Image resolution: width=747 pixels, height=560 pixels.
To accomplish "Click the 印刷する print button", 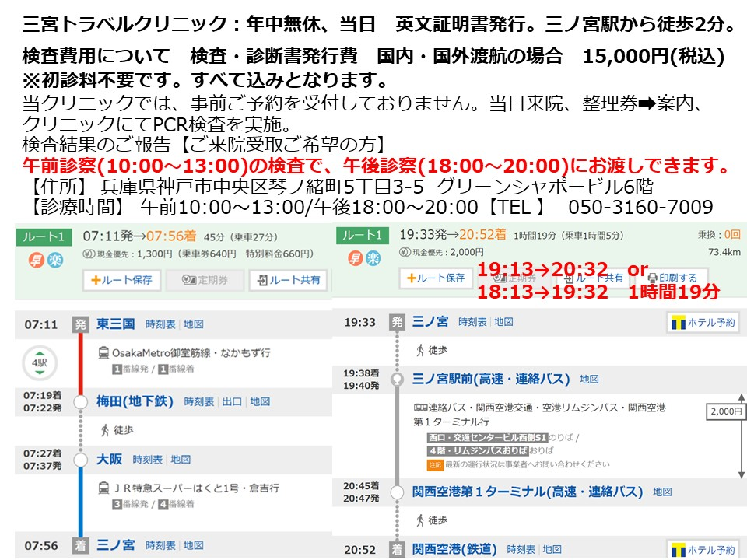I will [672, 278].
